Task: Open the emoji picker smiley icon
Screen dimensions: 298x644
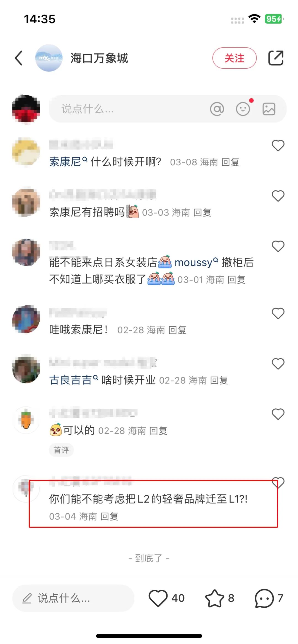Action: (x=243, y=109)
